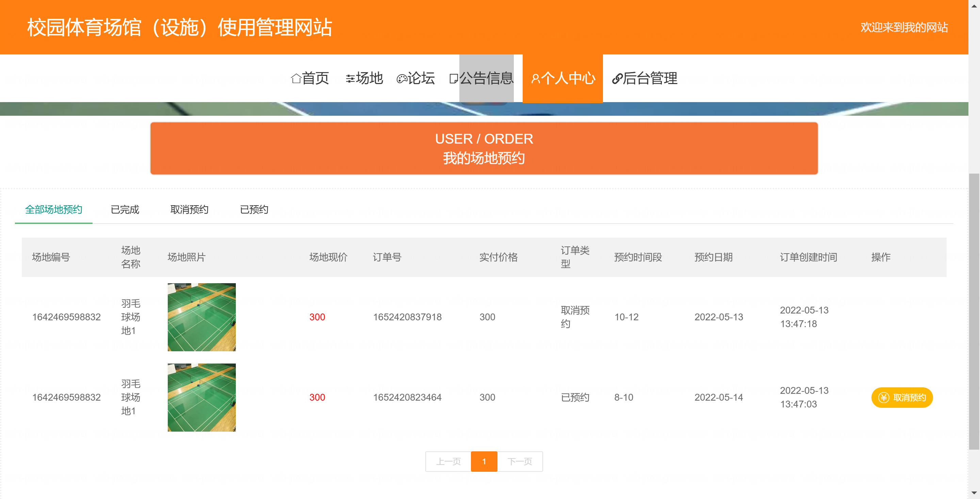Click the scrollbar up arrow
The image size is (980, 499).
click(x=974, y=5)
